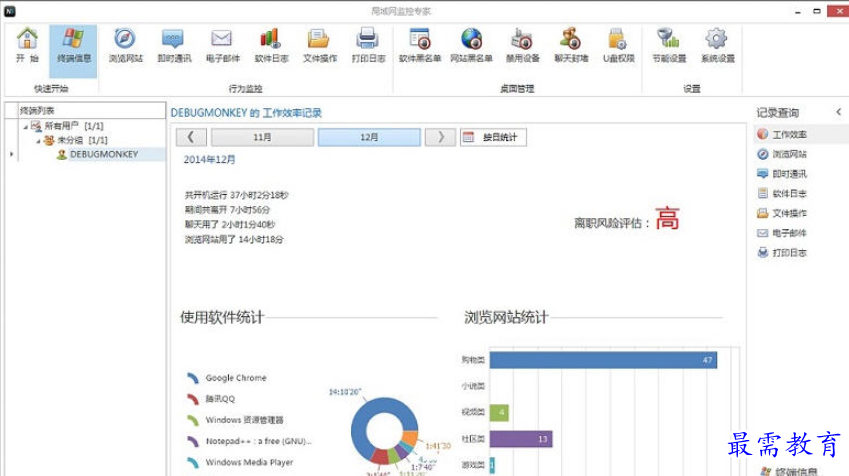Switch to 12月 month tab

click(369, 137)
